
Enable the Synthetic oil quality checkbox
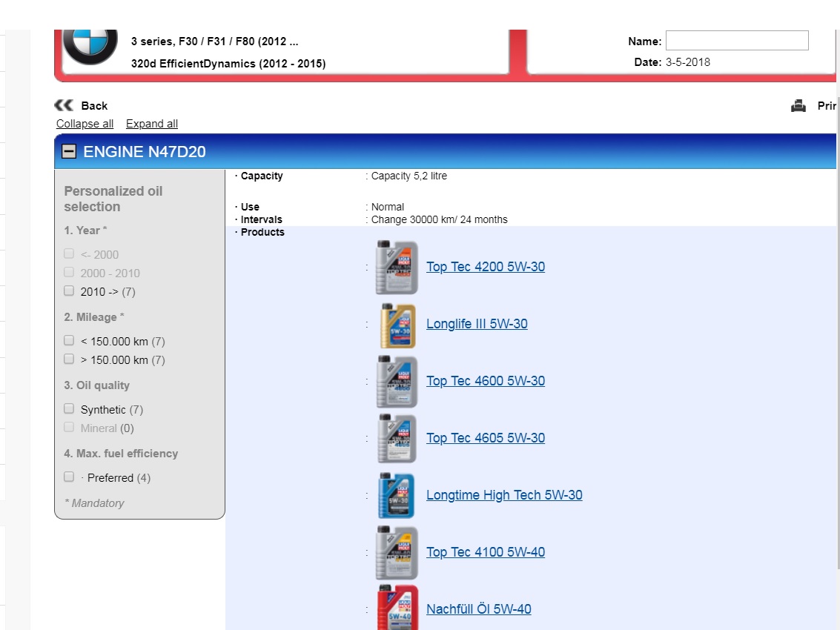point(69,408)
